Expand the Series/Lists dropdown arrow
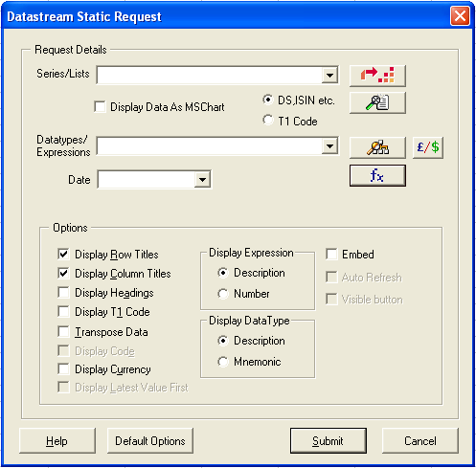This screenshot has width=476, height=468. (x=329, y=76)
